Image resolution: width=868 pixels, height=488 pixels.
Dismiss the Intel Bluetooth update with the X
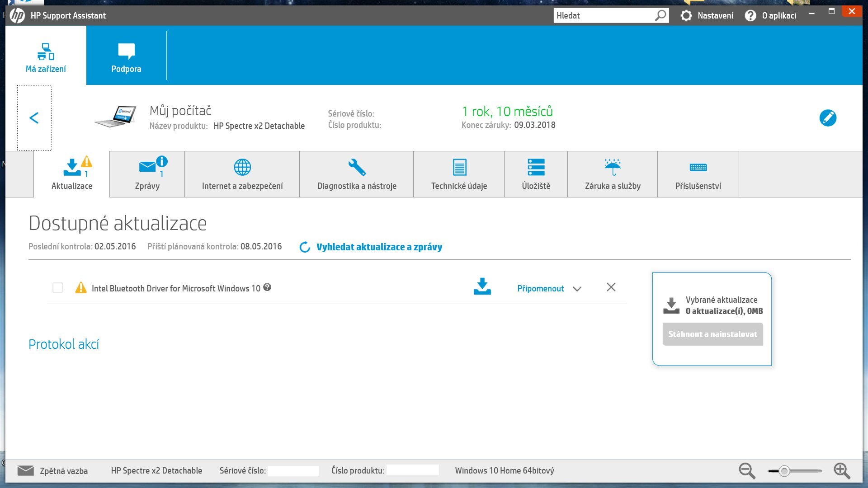click(611, 287)
